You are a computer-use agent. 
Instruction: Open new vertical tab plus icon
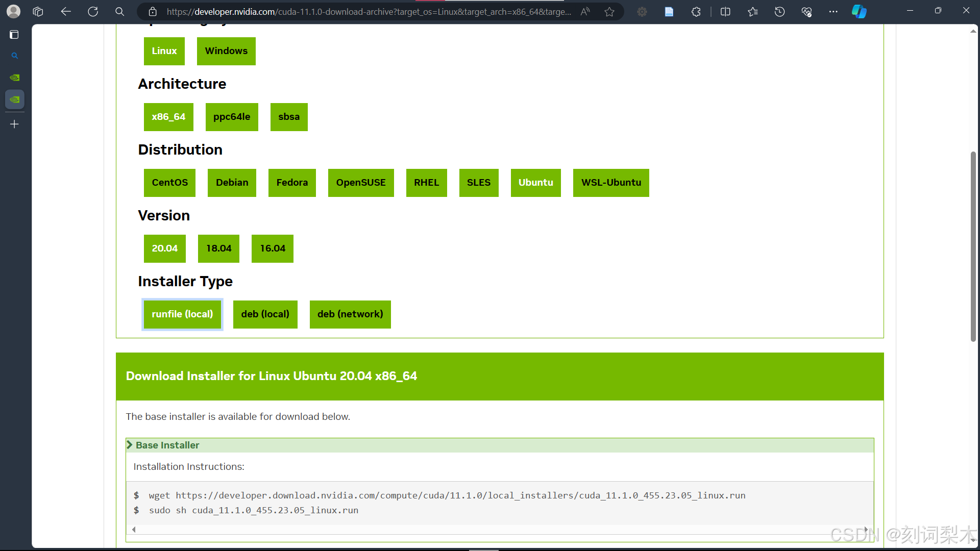point(14,124)
